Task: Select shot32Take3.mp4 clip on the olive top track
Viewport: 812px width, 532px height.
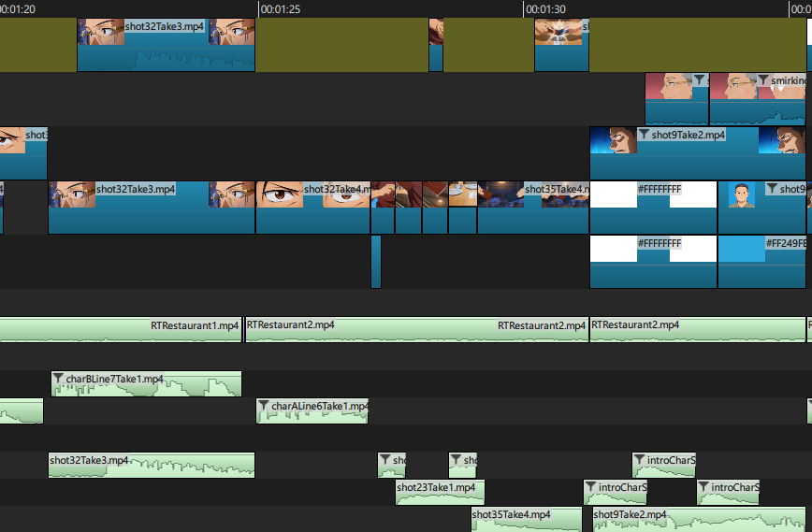Action: 166,45
